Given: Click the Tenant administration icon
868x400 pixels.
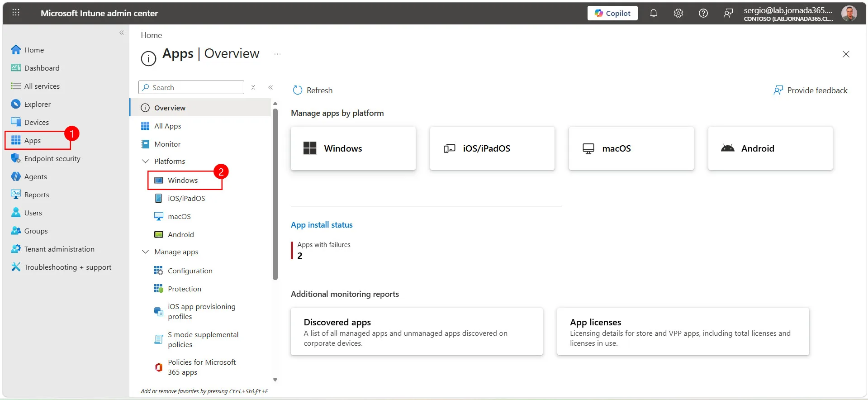Looking at the screenshot, I should coord(16,249).
